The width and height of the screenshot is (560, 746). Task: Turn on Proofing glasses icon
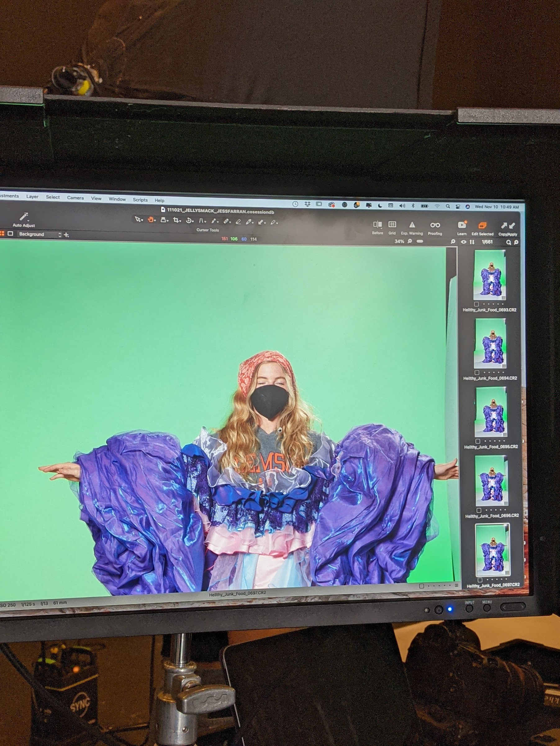(435, 225)
